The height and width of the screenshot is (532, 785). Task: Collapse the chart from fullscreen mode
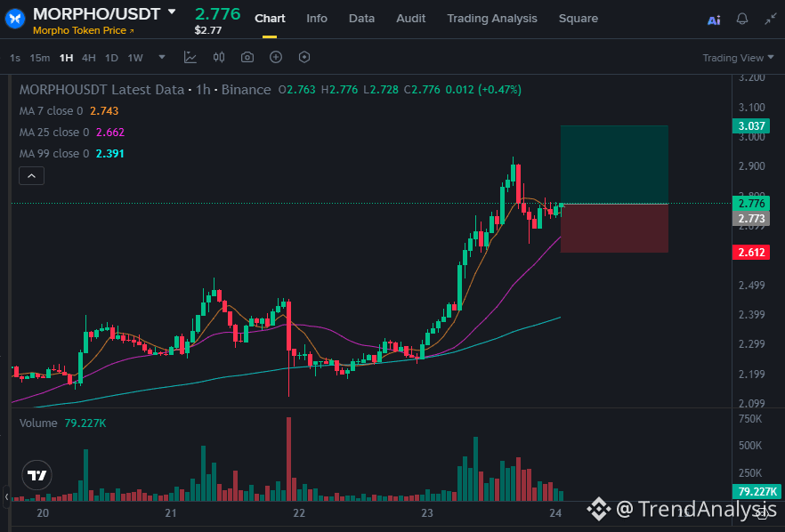tap(771, 19)
